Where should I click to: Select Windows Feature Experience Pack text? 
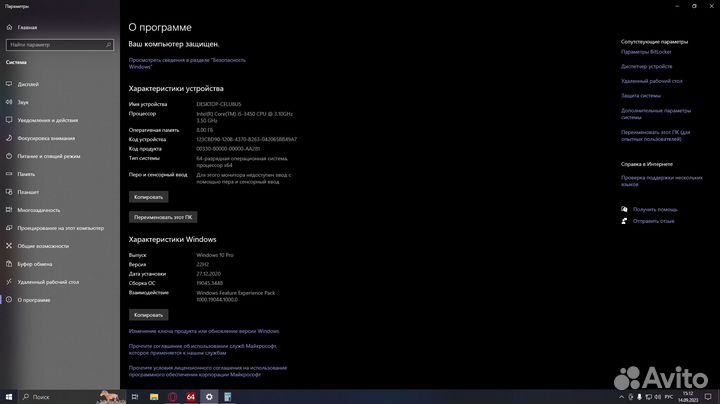point(236,296)
